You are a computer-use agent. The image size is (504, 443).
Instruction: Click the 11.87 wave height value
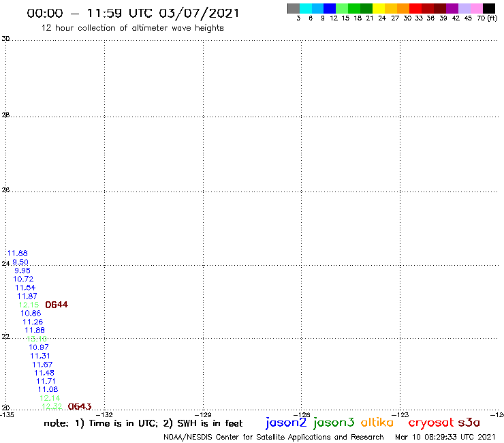click(x=27, y=296)
